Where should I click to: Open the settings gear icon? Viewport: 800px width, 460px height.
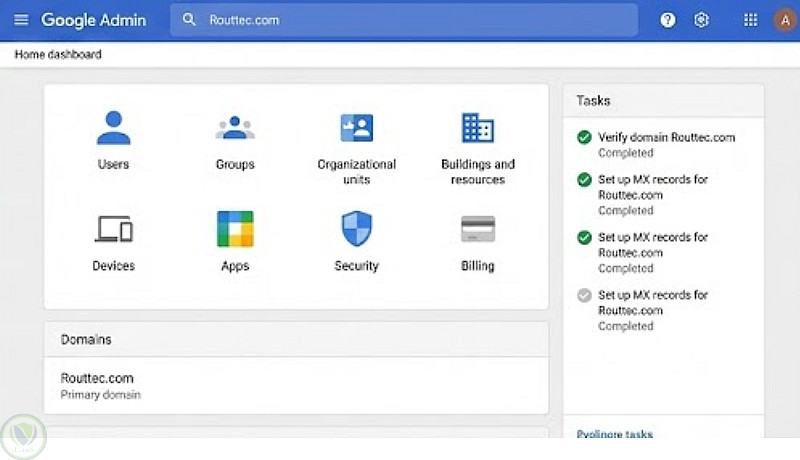[701, 20]
